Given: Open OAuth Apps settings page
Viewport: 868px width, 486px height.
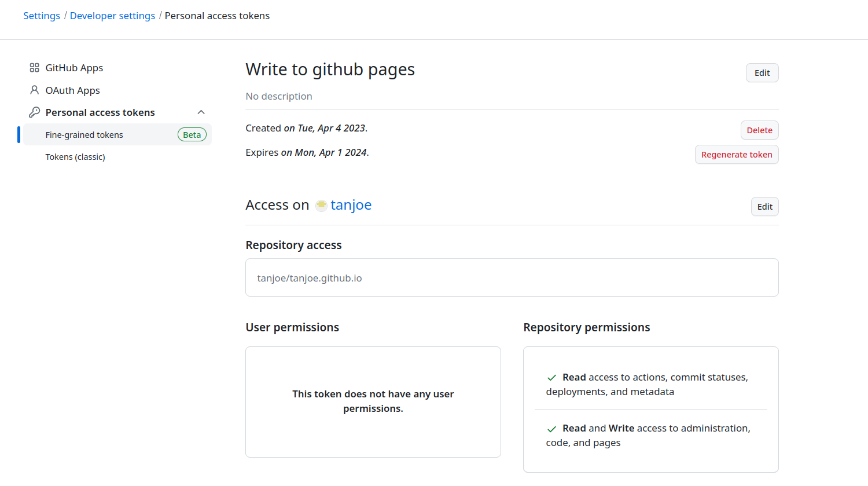Looking at the screenshot, I should click(72, 90).
